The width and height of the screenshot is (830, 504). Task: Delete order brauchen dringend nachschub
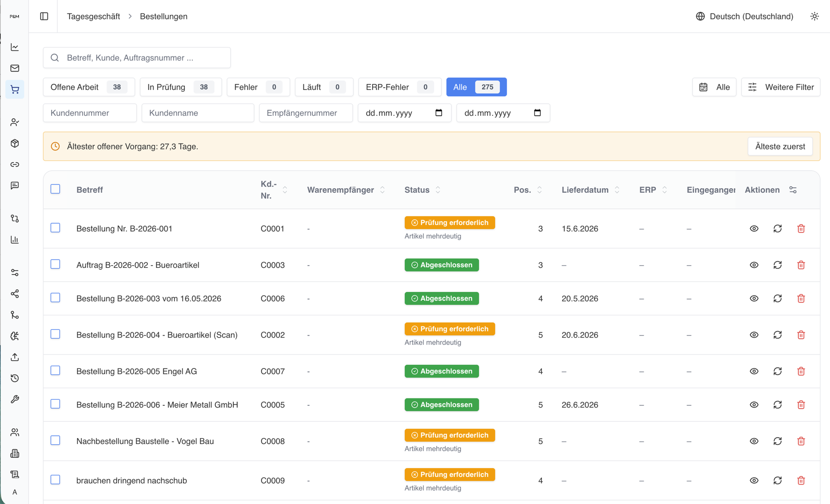tap(801, 480)
